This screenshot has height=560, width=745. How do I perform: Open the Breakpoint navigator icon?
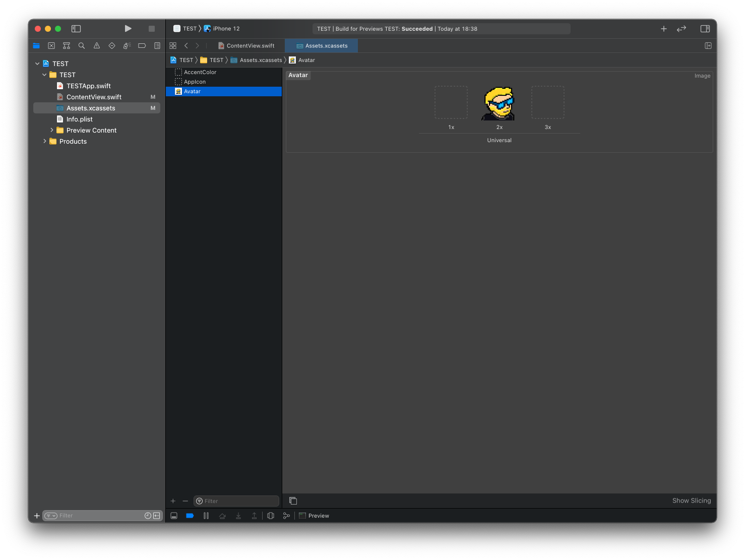tap(142, 46)
